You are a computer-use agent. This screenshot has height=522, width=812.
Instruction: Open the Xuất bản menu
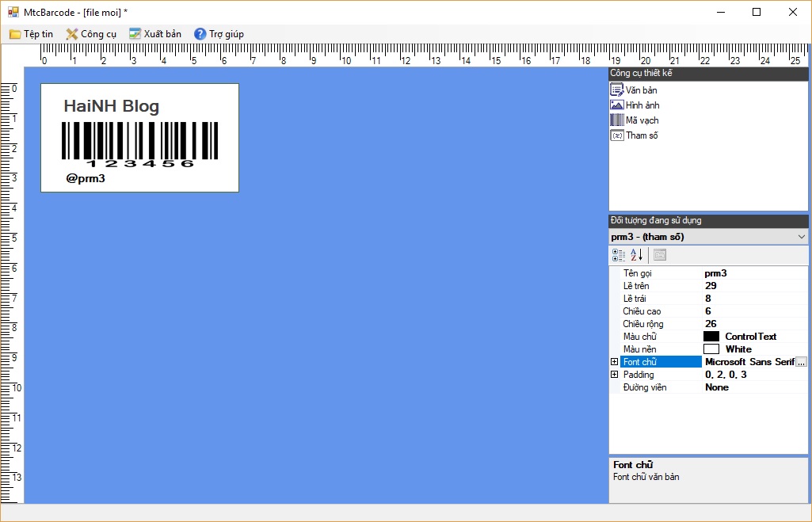155,34
